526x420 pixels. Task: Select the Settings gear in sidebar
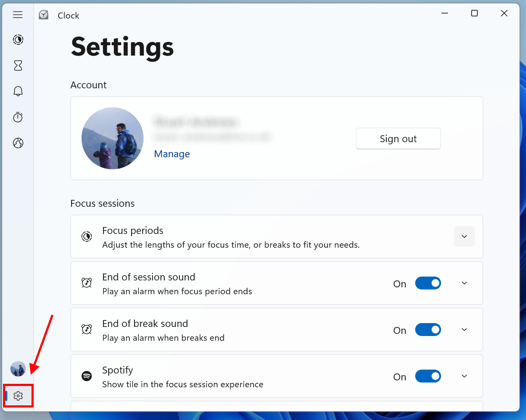(x=18, y=395)
